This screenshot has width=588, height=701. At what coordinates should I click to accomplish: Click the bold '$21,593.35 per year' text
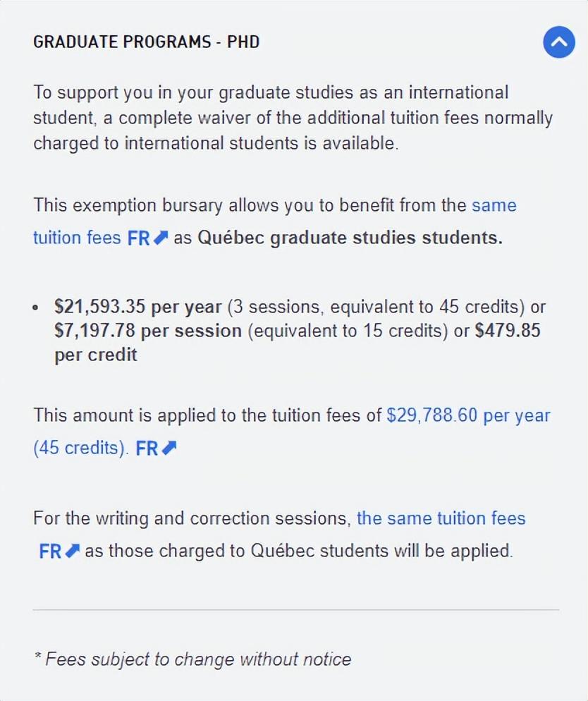(137, 307)
